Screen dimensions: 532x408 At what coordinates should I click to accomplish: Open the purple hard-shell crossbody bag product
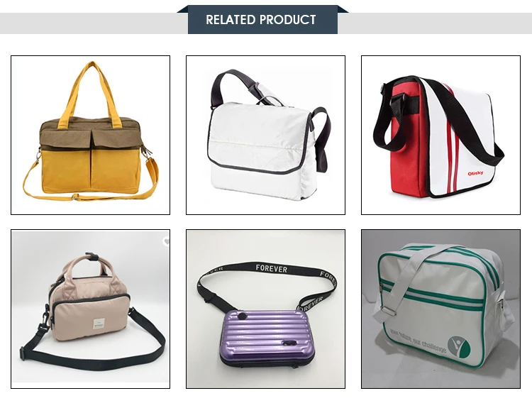[265, 309]
